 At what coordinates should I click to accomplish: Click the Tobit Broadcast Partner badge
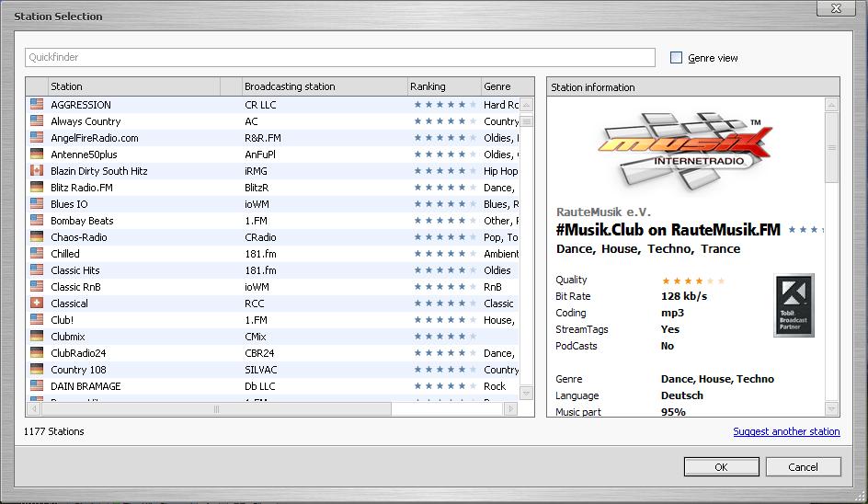tap(794, 305)
